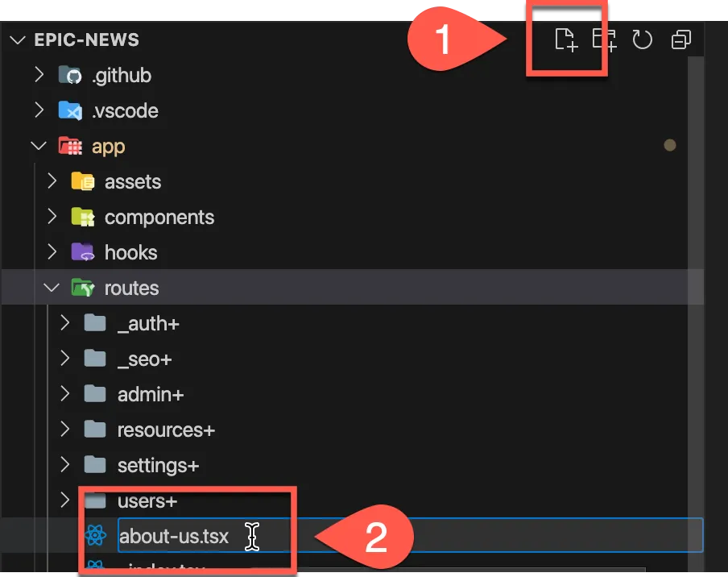The height and width of the screenshot is (577, 728).
Task: Click the yellow assets folder icon
Action: (83, 181)
